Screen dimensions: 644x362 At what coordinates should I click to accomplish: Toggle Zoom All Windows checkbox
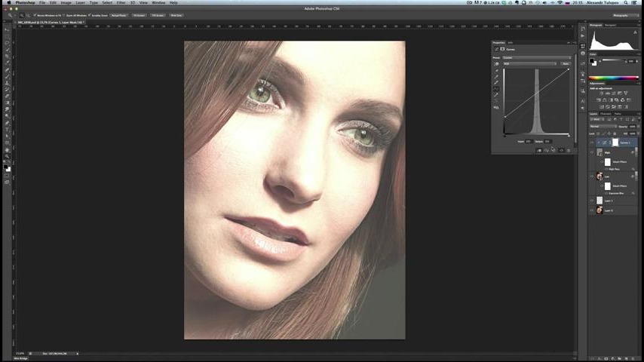64,15
